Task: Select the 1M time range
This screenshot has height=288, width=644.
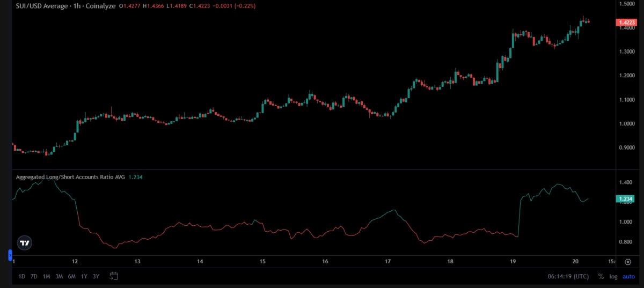Action: [x=47, y=276]
